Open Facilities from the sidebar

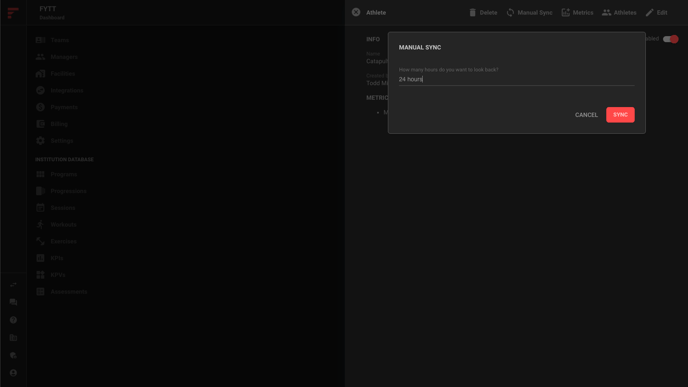coord(55,74)
